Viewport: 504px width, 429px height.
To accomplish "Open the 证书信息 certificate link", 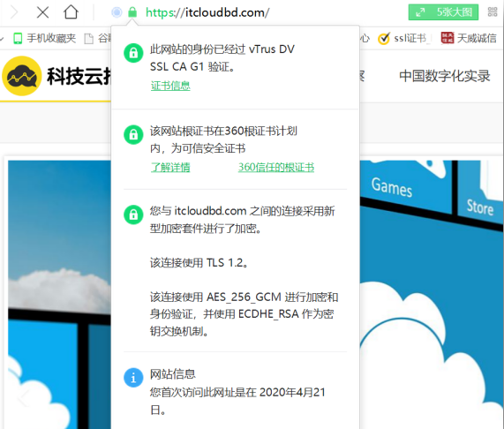I will [170, 86].
